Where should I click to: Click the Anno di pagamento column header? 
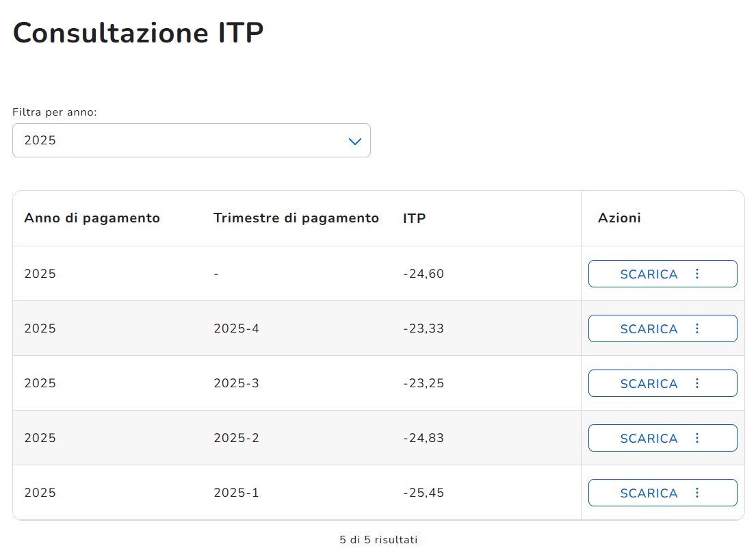click(x=92, y=218)
